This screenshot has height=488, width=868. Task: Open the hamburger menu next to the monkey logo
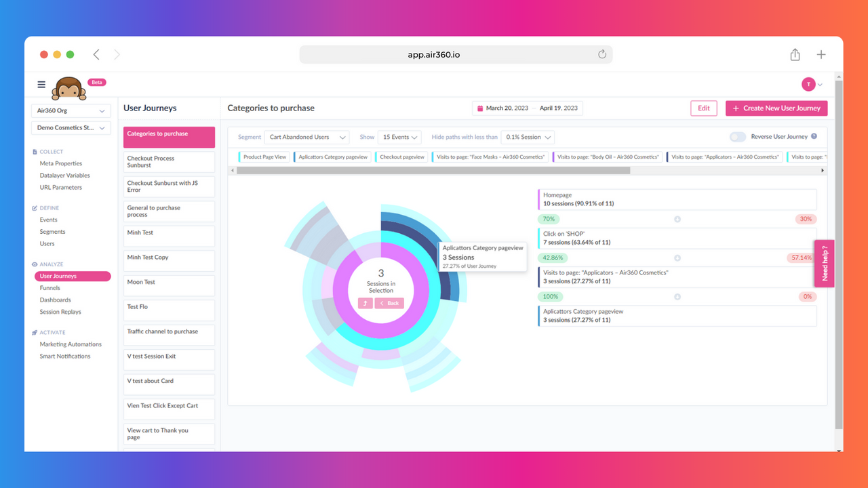coord(41,85)
